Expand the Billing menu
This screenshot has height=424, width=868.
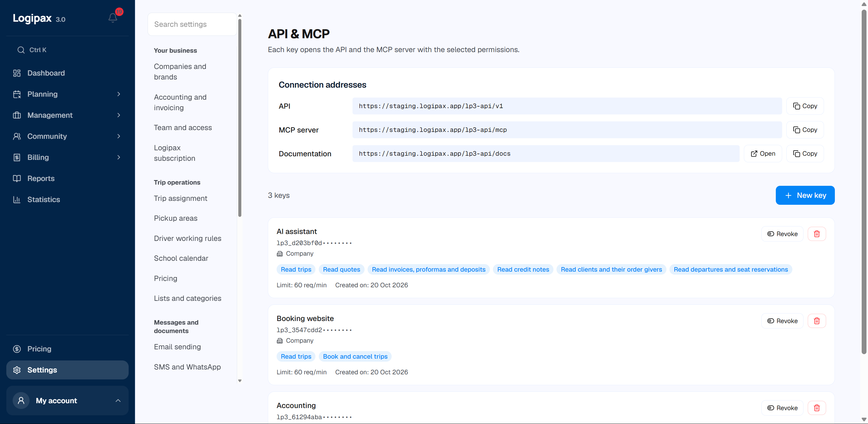[x=67, y=157]
